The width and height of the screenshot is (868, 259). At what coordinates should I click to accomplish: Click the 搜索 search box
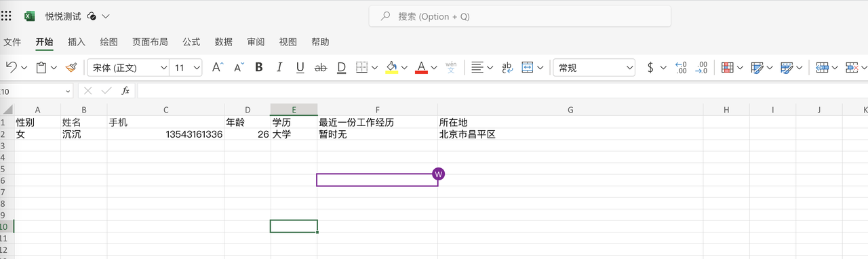520,16
